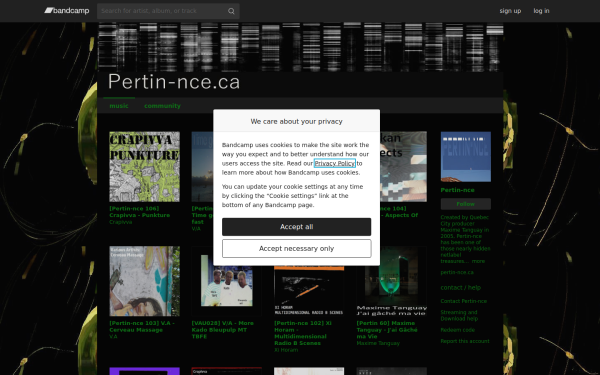Click the Pertin-nce.ca header title
This screenshot has width=600, height=375.
click(174, 82)
